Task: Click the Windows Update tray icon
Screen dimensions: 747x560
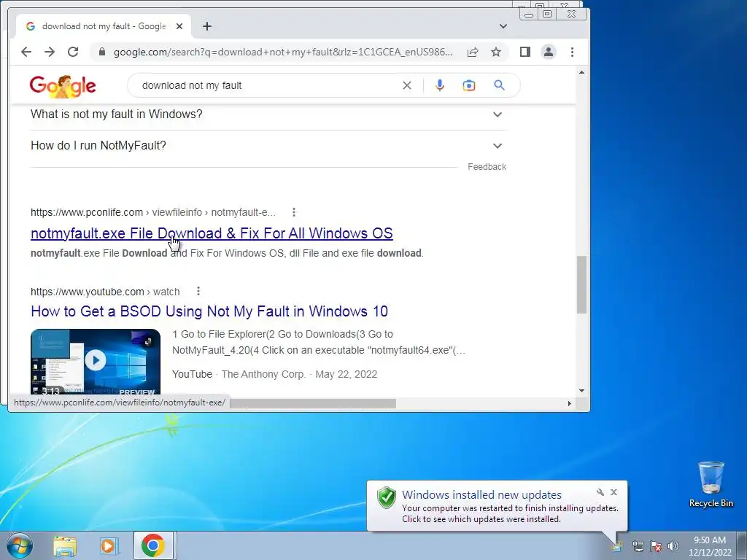Action: tap(617, 546)
